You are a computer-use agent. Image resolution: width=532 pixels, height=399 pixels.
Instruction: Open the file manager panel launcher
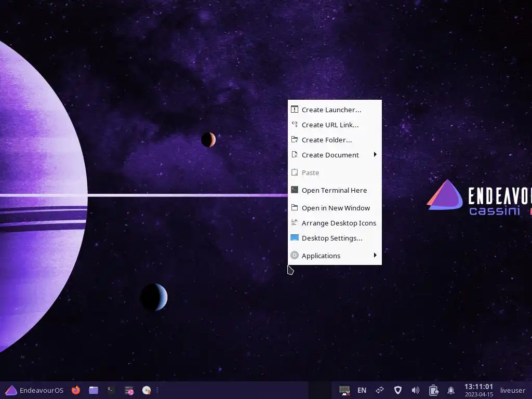[94, 390]
